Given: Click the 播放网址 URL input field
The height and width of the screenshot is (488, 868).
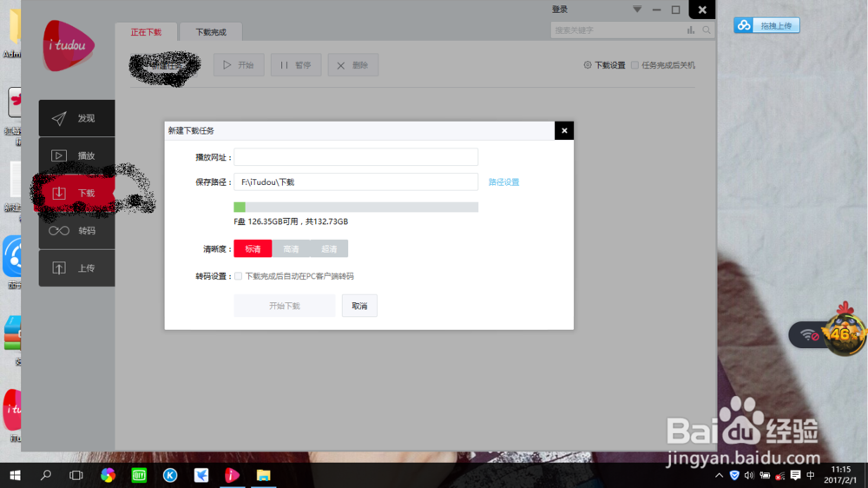Looking at the screenshot, I should [x=356, y=157].
